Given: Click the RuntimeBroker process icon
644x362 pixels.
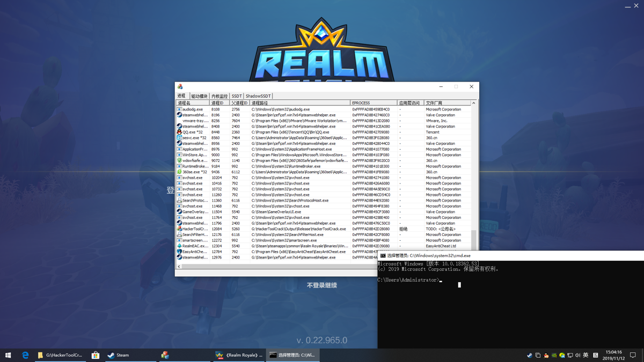Looking at the screenshot, I should pos(179,166).
